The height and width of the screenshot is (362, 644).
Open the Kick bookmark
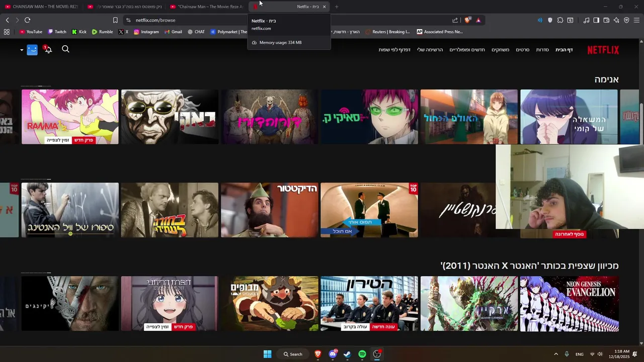point(79,32)
